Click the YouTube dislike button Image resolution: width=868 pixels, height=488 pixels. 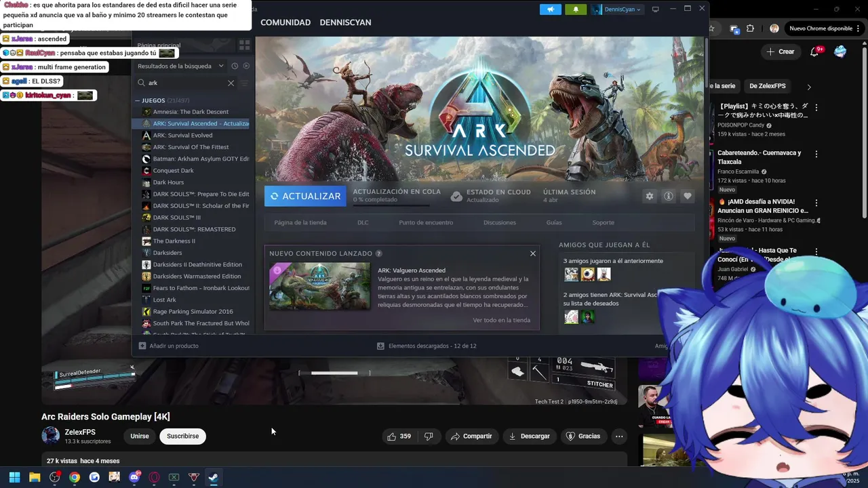pos(429,436)
